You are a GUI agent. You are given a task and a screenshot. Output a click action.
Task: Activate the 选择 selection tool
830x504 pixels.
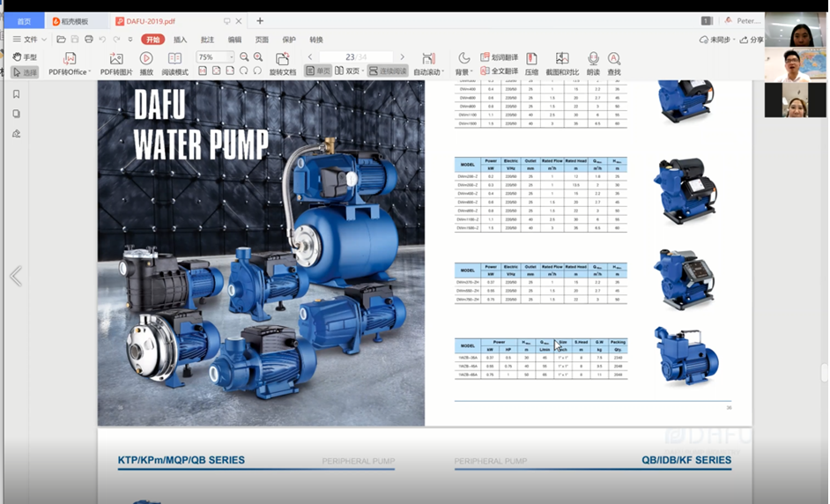point(25,72)
